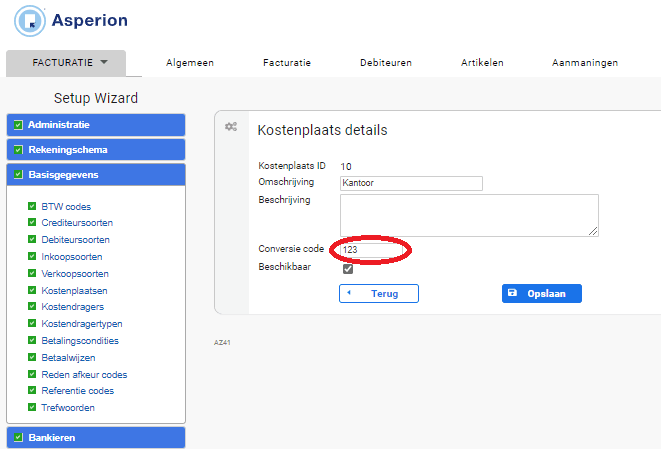The height and width of the screenshot is (449, 661).
Task: Click the green check icon next to Administratie
Action: tap(18, 125)
